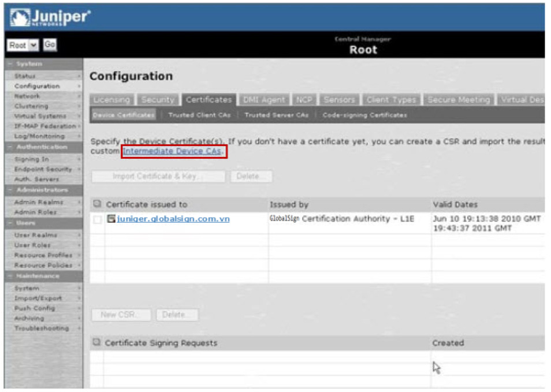Collapse the Authentication sidebar section
Screen dimensions: 551x392
click(x=10, y=147)
